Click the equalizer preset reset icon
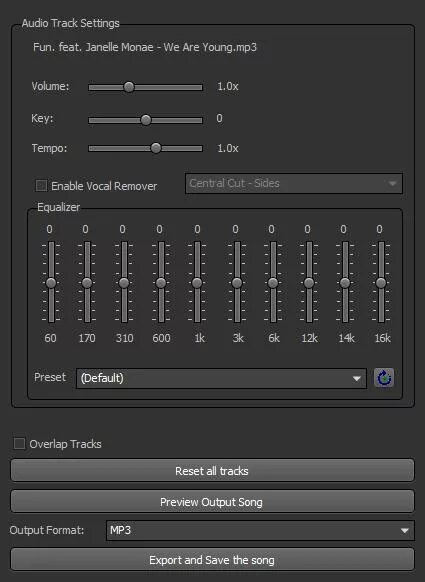This screenshot has width=425, height=582. tap(384, 378)
